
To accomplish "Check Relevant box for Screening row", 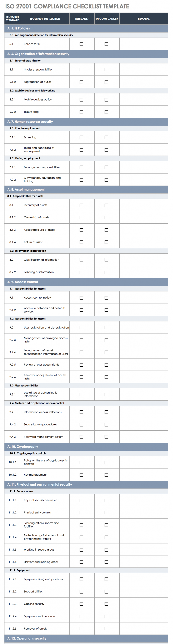I will click(x=81, y=137).
